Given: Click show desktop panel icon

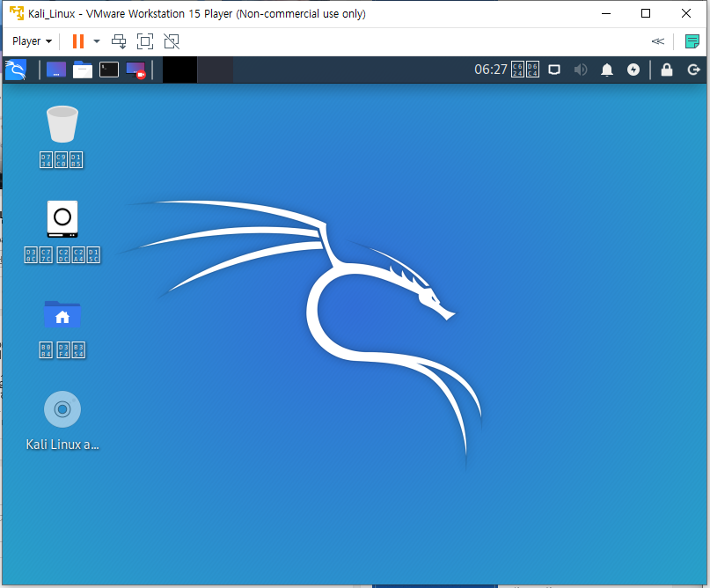Looking at the screenshot, I should tap(56, 70).
